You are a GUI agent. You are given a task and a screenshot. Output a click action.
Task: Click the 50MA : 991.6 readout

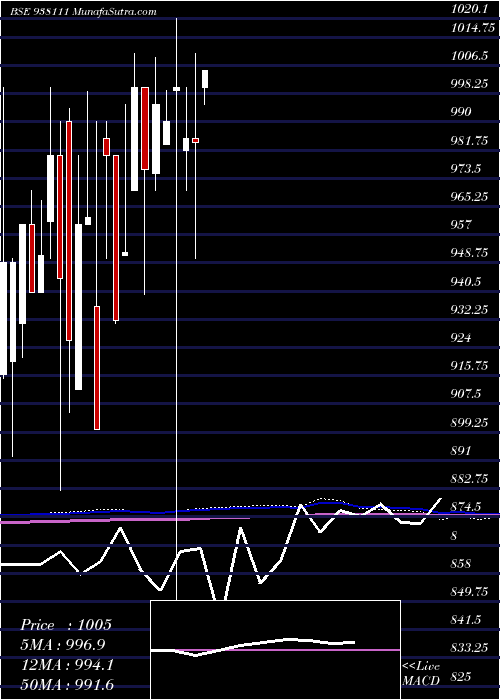click(x=67, y=685)
